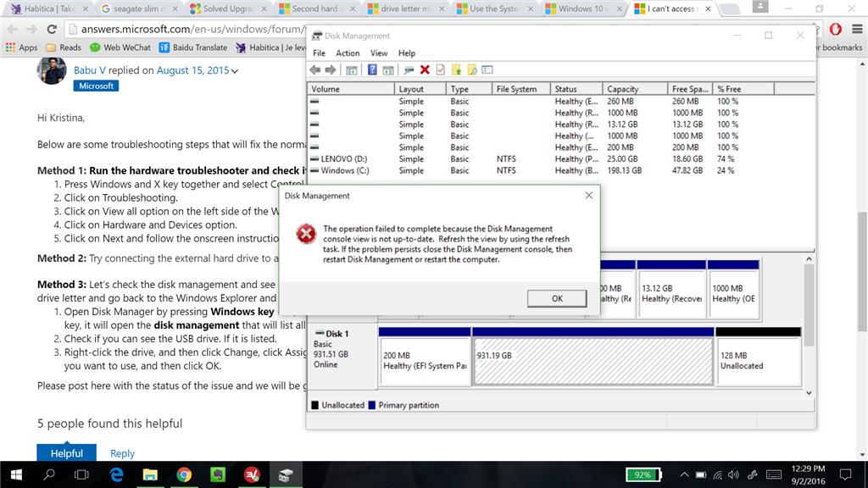Open the Reads bookmarks folder
The width and height of the screenshot is (868, 488).
click(64, 47)
